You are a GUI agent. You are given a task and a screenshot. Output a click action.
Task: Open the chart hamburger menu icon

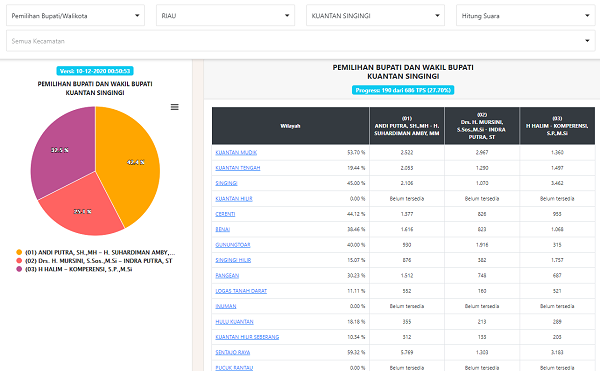point(174,107)
